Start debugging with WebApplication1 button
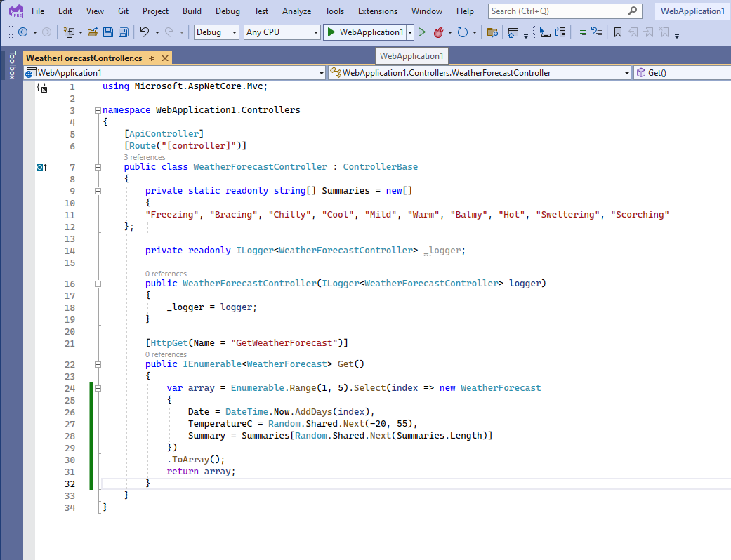This screenshot has width=731, height=560. (364, 32)
